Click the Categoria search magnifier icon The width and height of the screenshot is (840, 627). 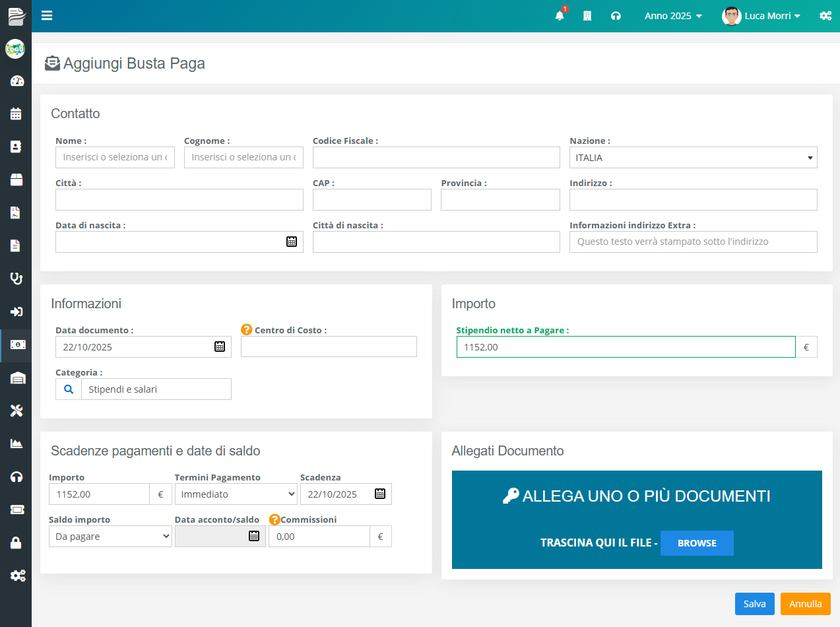pyautogui.click(x=69, y=389)
